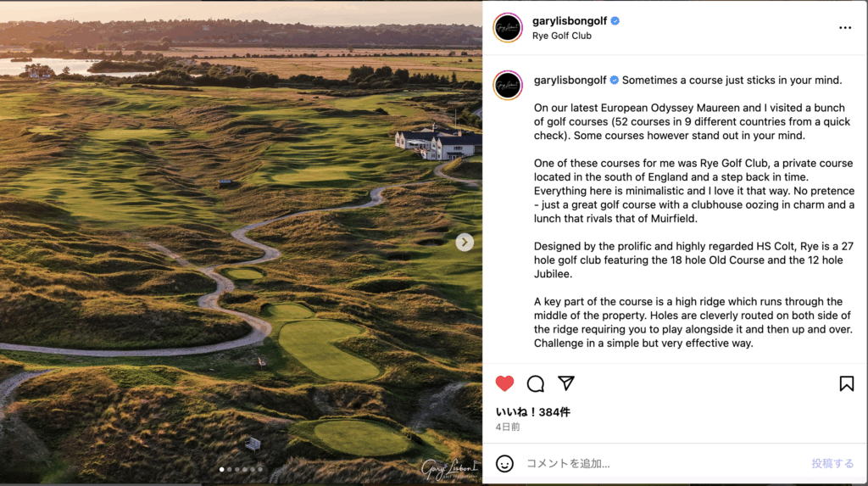
Task: Open the Rye Golf Club location link
Action: tap(561, 36)
